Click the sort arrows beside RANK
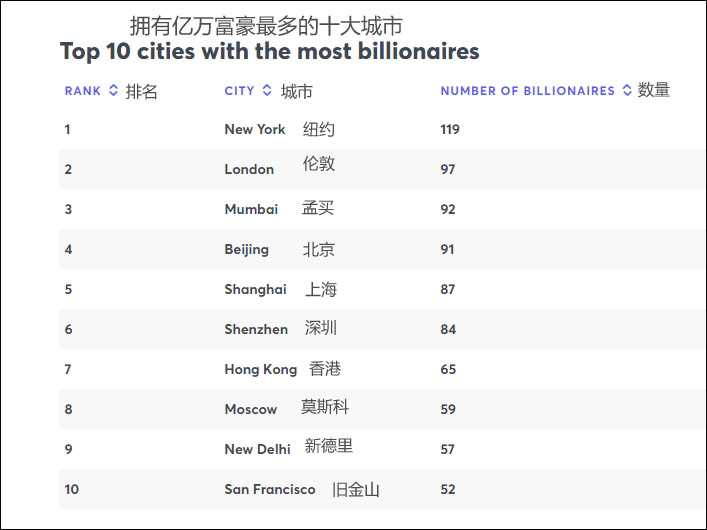This screenshot has width=707, height=530. 113,91
